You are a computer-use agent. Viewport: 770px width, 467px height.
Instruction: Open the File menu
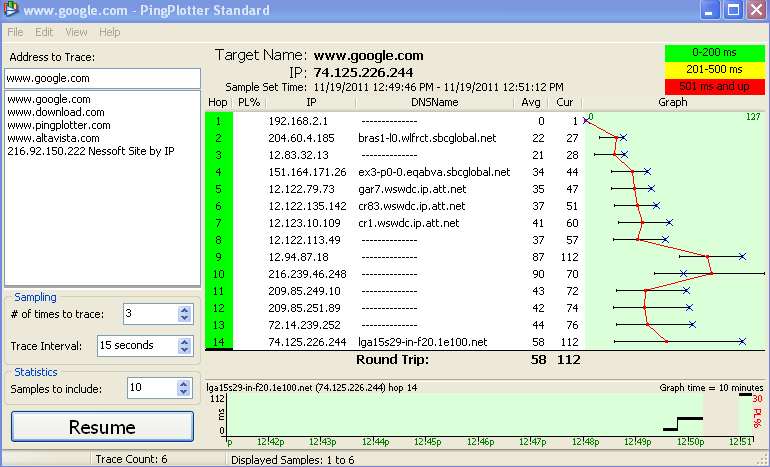[x=15, y=32]
